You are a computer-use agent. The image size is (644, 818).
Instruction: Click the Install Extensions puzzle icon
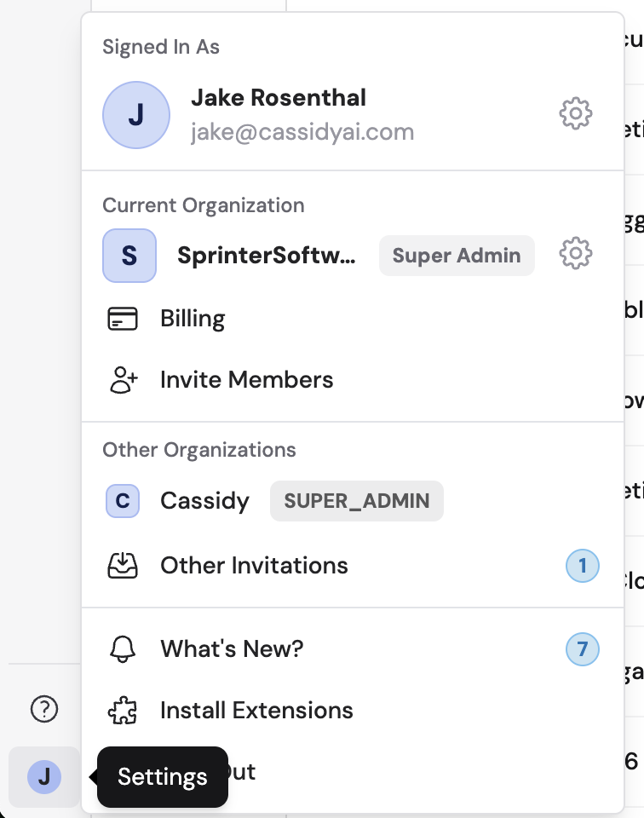tap(123, 710)
